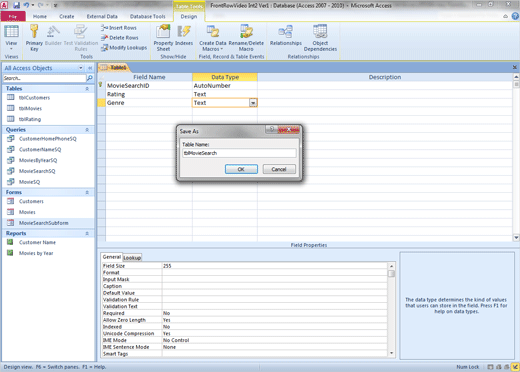This screenshot has height=372, width=520.
Task: Click AutoNumber data type cell
Action: coord(225,86)
